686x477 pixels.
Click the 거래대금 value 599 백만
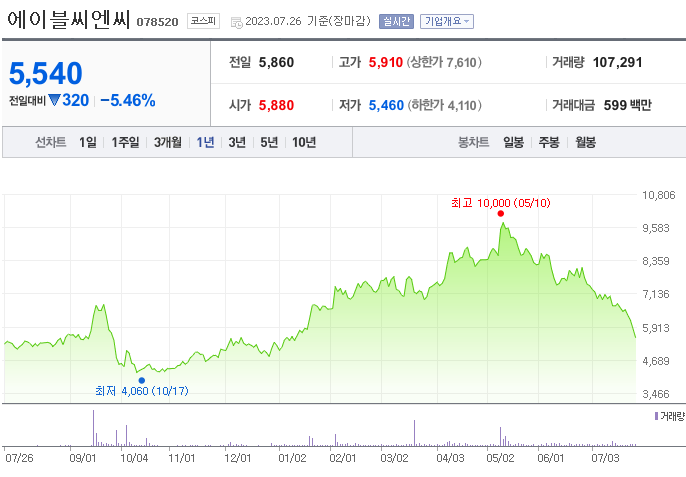[627, 105]
